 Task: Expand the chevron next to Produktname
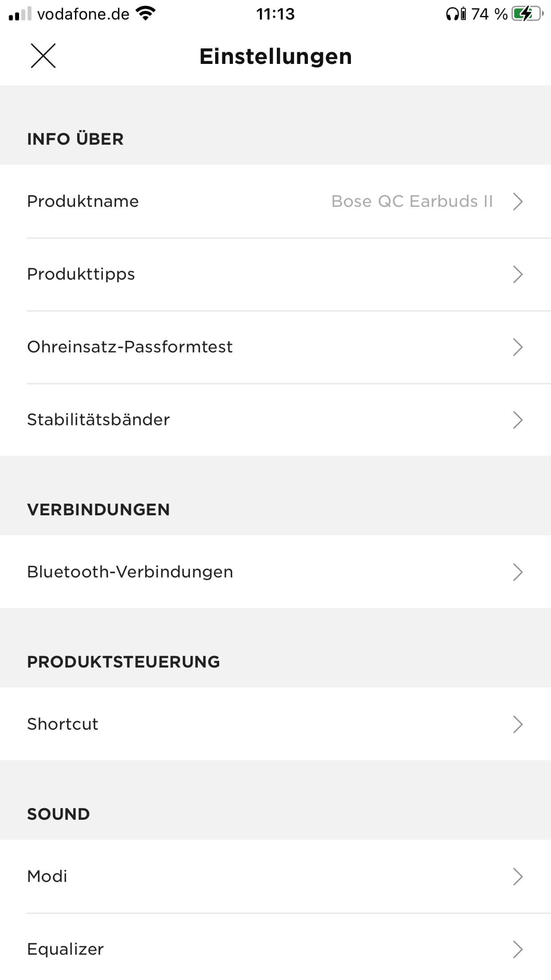click(x=517, y=202)
